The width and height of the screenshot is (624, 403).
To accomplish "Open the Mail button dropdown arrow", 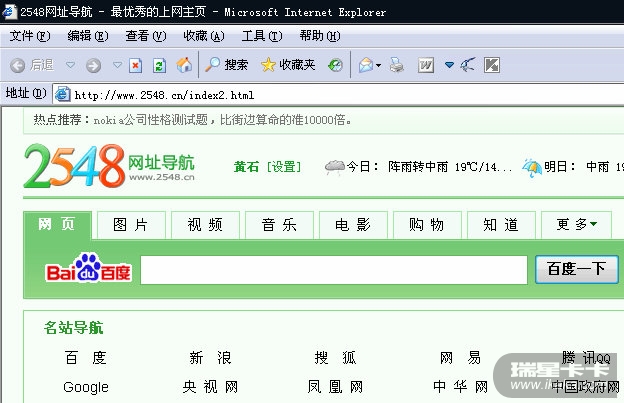I will pyautogui.click(x=378, y=65).
